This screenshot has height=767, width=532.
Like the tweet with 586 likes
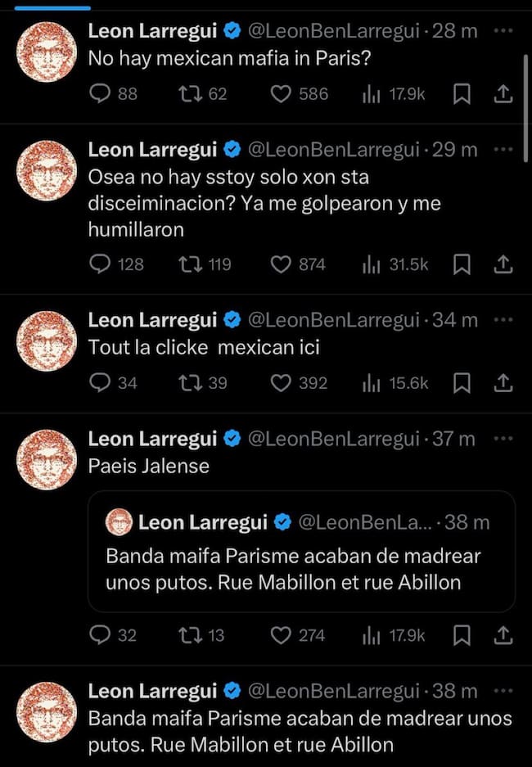(282, 94)
